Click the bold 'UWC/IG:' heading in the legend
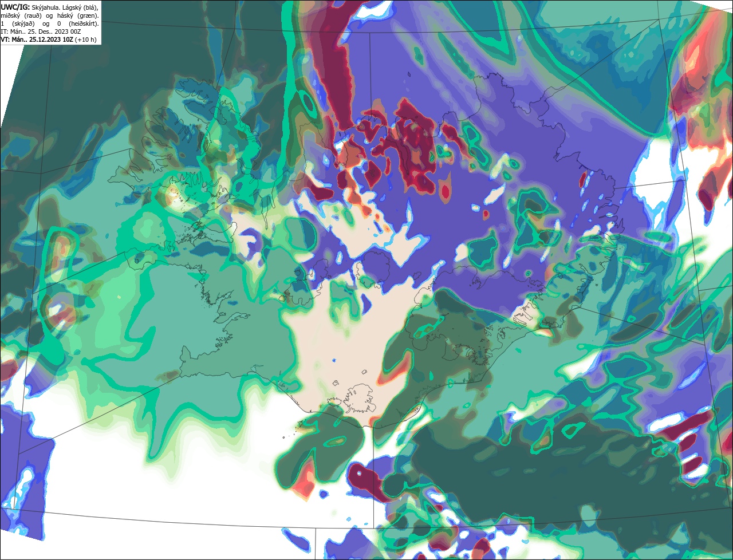This screenshot has height=560, width=733. pyautogui.click(x=15, y=7)
